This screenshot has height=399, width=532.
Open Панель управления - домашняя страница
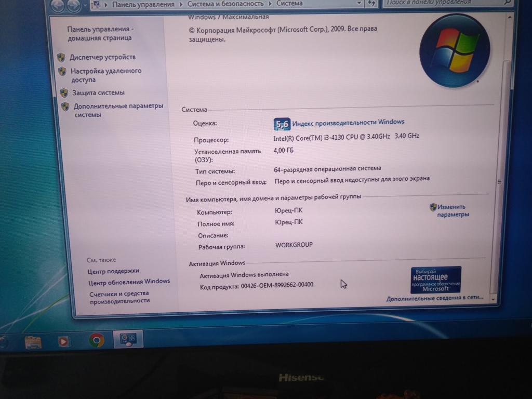pyautogui.click(x=100, y=34)
